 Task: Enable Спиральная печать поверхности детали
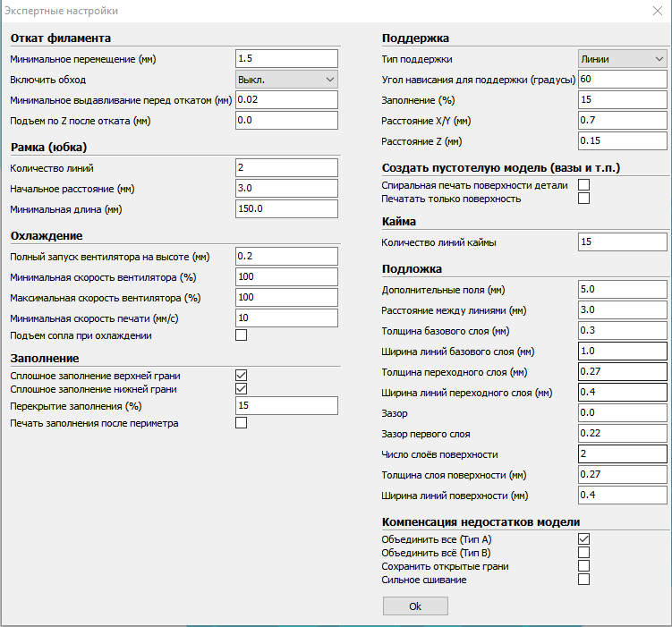(584, 184)
